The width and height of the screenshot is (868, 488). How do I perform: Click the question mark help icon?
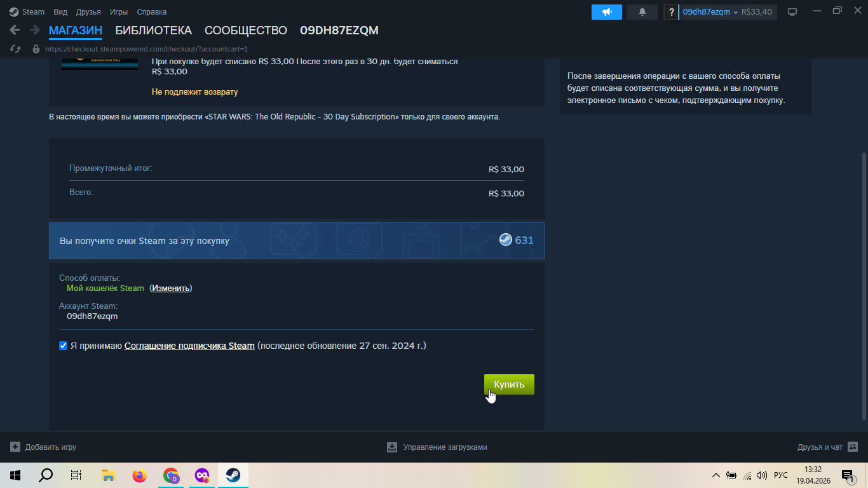point(671,12)
